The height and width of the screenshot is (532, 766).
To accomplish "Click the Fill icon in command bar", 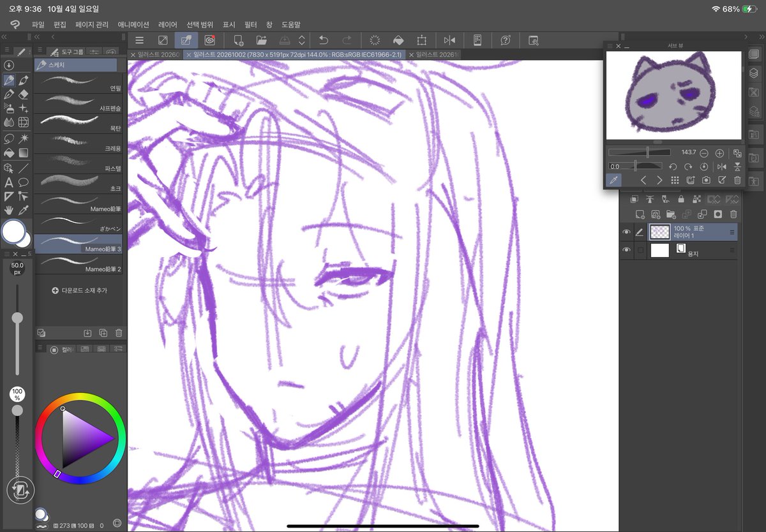I will click(x=398, y=40).
